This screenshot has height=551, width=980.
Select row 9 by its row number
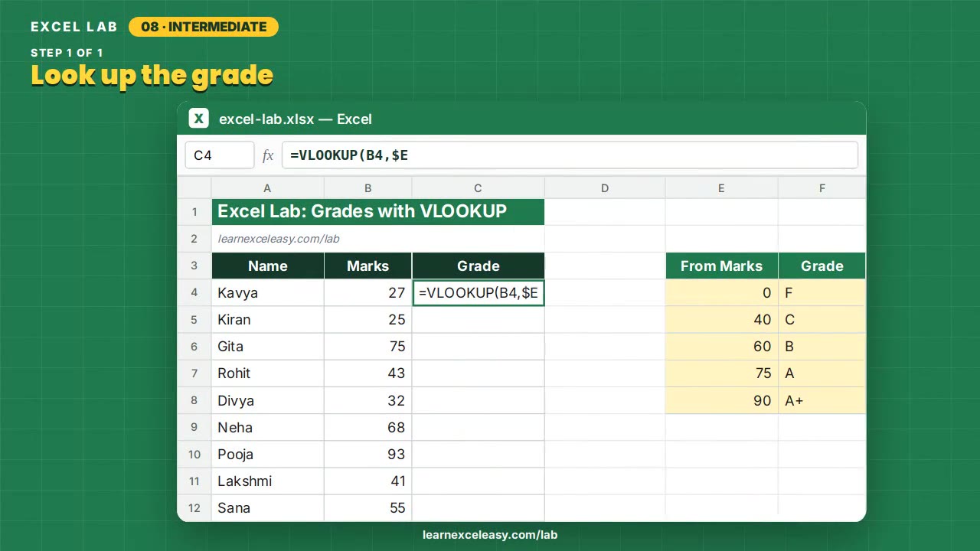[194, 427]
